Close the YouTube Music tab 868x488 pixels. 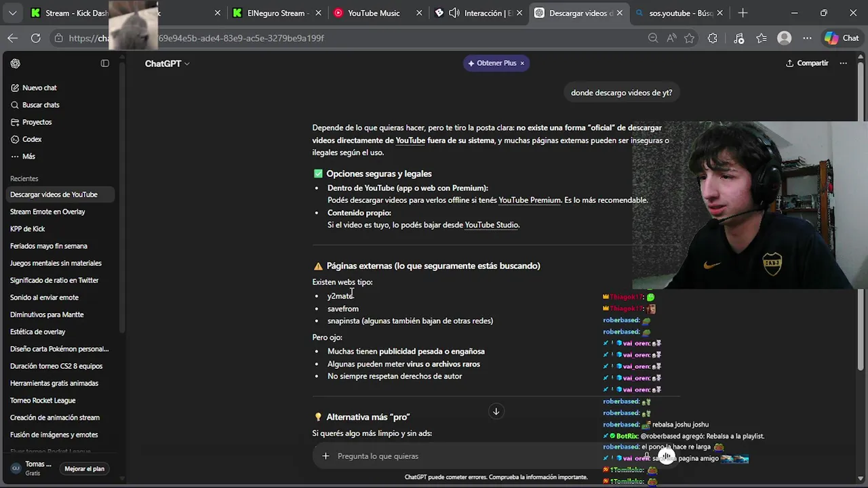(419, 13)
